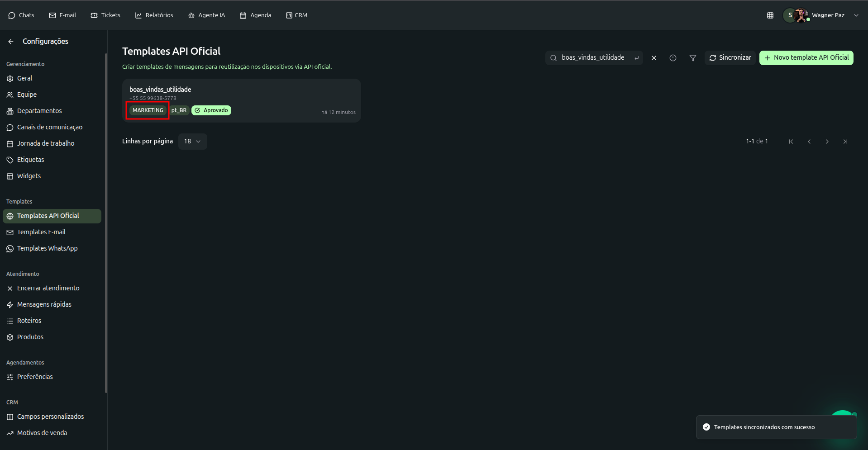Clear the search with the X icon
The image size is (868, 450).
coord(653,58)
